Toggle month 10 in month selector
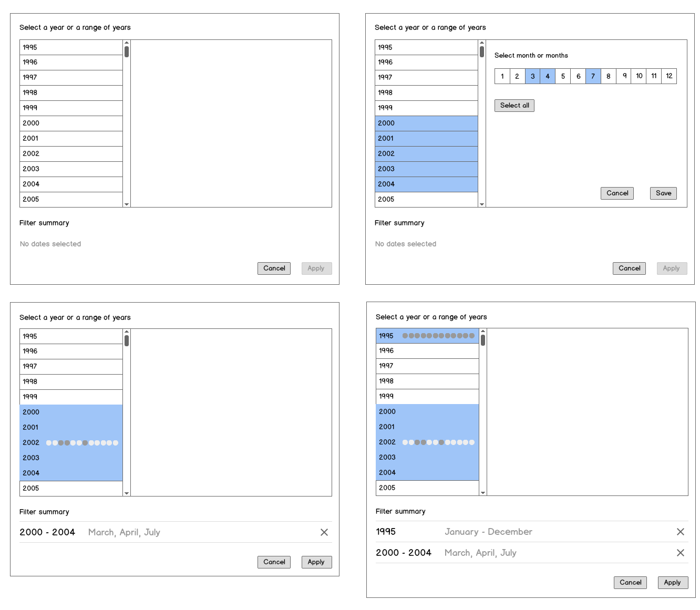Image resolution: width=700 pixels, height=610 pixels. point(639,76)
